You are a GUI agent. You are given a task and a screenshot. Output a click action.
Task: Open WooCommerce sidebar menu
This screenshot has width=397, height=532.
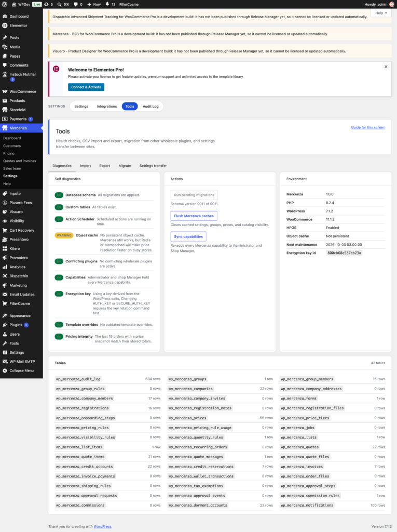pyautogui.click(x=21, y=91)
